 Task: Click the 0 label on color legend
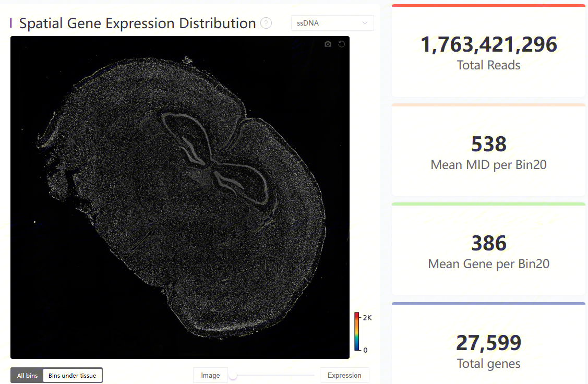365,350
